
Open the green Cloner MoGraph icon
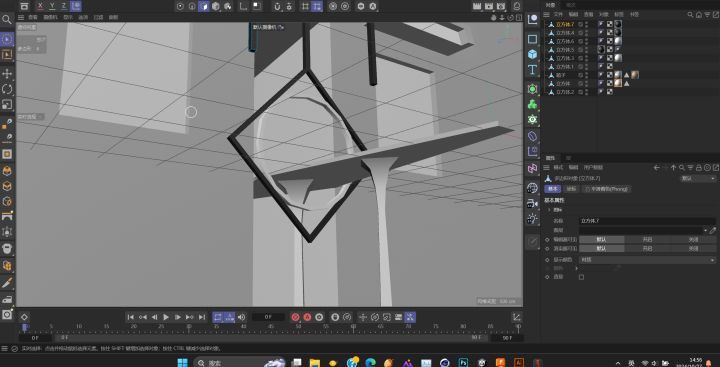coord(532,104)
